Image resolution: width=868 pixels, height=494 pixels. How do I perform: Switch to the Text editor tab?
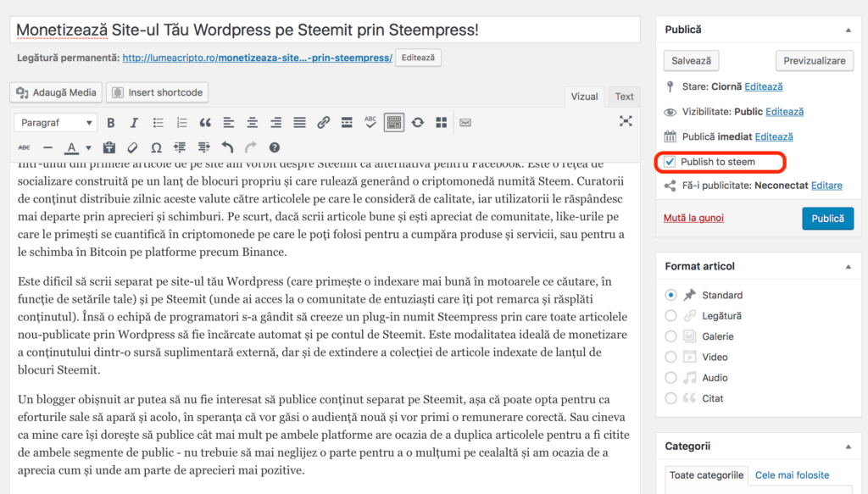point(625,97)
